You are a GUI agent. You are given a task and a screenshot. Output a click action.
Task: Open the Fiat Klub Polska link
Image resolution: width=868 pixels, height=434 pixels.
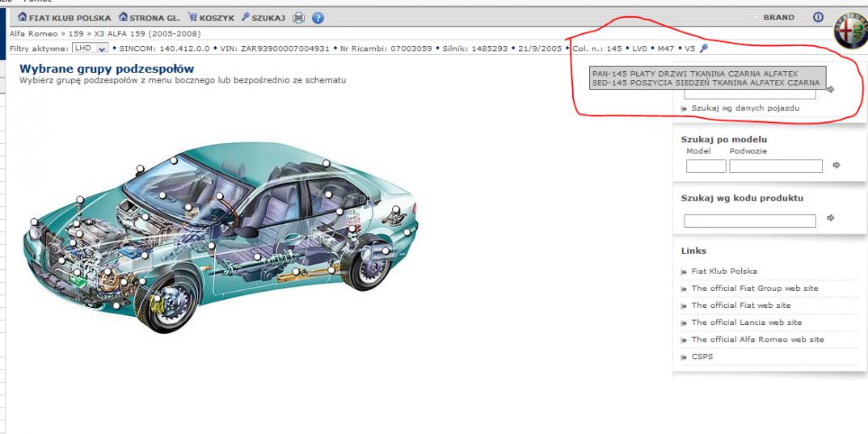(724, 272)
